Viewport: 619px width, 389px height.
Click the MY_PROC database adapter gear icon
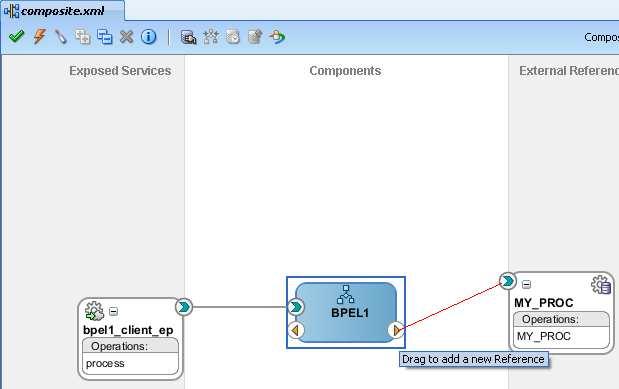tap(601, 284)
